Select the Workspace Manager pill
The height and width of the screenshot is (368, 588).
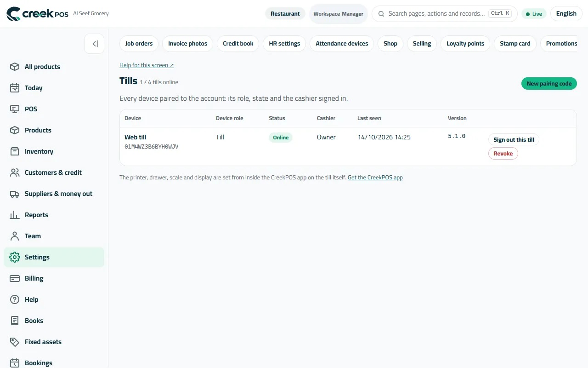click(339, 14)
